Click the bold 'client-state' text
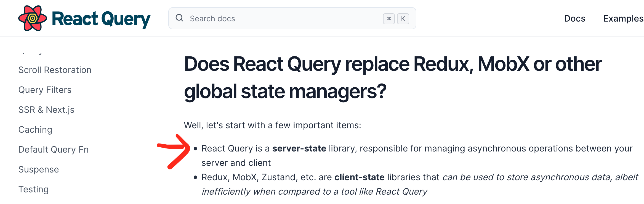The image size is (644, 204). (x=360, y=177)
